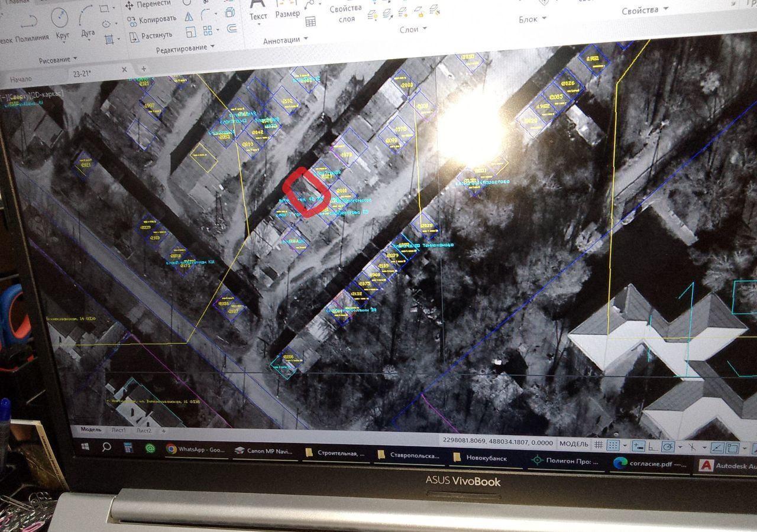Open the Лист2 layout tab
Viewport: 757px width, 532px height.
point(144,431)
